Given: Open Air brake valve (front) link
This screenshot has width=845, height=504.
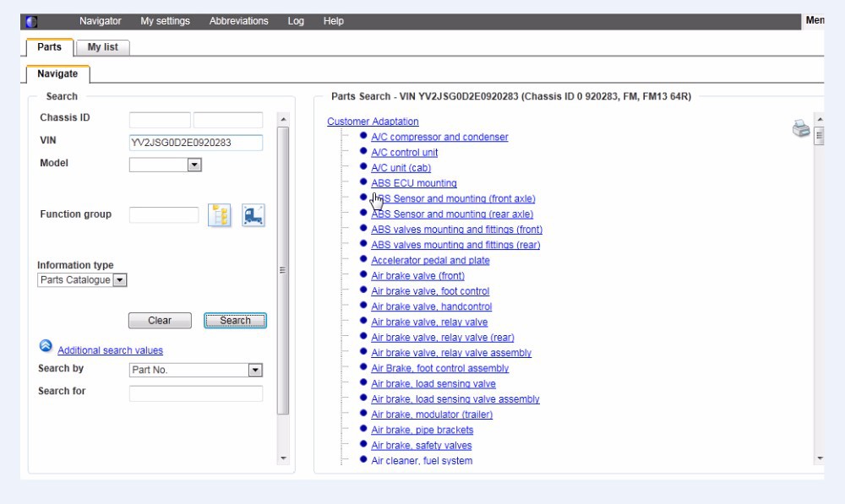Looking at the screenshot, I should click(417, 276).
